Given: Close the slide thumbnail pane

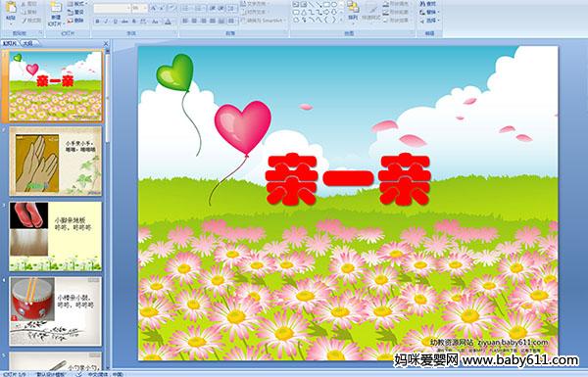Looking at the screenshot, I should click(x=106, y=43).
